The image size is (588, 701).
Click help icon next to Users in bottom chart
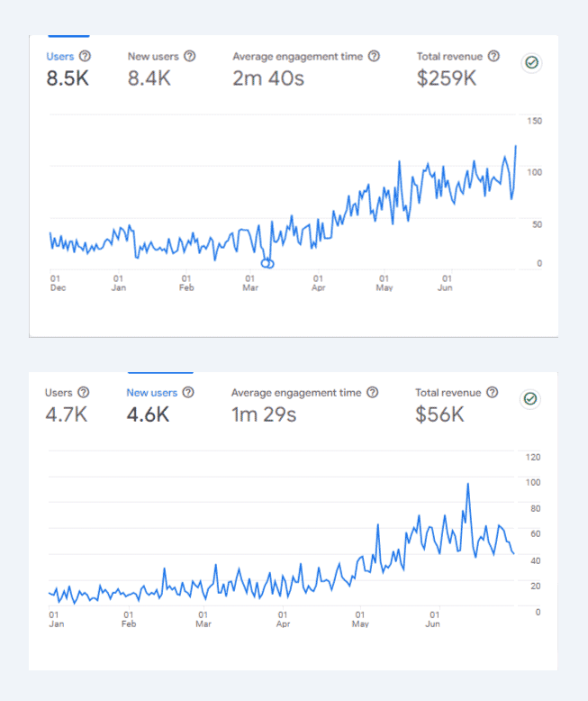(x=84, y=393)
